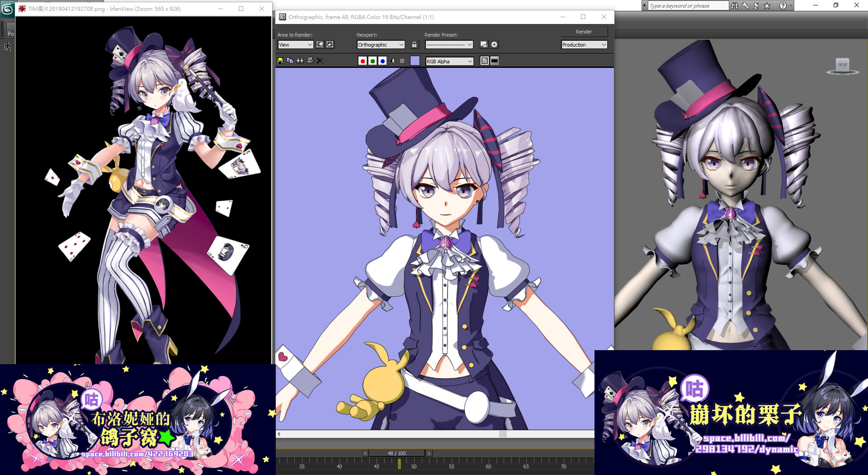Print the rendered image
Image resolution: width=868 pixels, height=475 pixels.
(310, 61)
